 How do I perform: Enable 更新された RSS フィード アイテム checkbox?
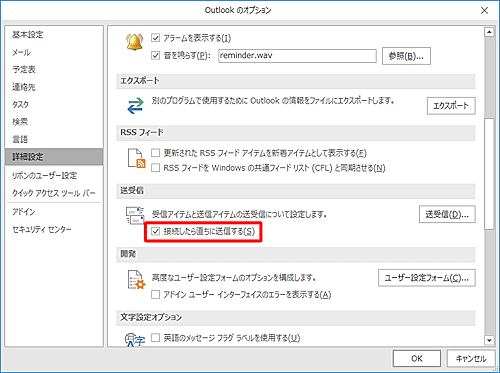155,153
